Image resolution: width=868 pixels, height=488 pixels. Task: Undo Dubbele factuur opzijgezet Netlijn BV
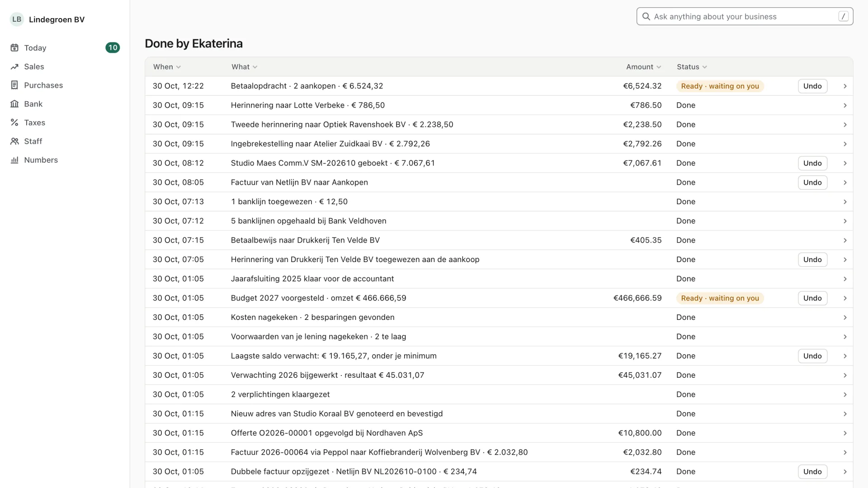click(812, 472)
